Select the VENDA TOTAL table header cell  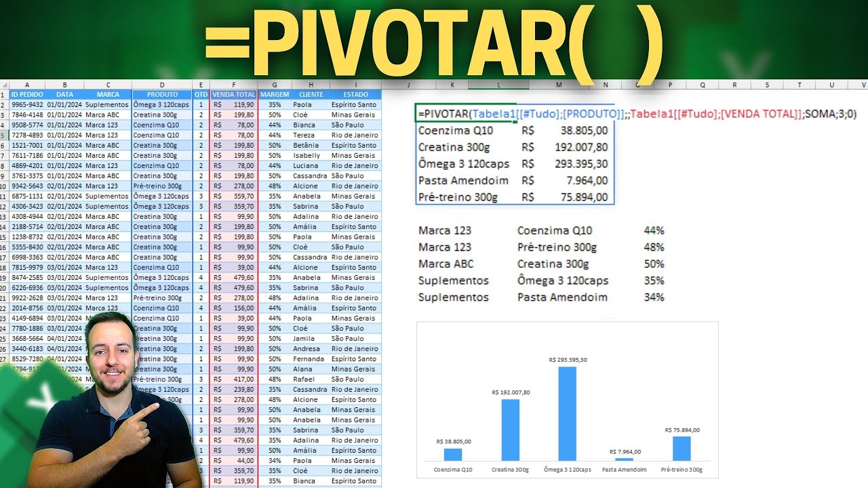pyautogui.click(x=234, y=95)
